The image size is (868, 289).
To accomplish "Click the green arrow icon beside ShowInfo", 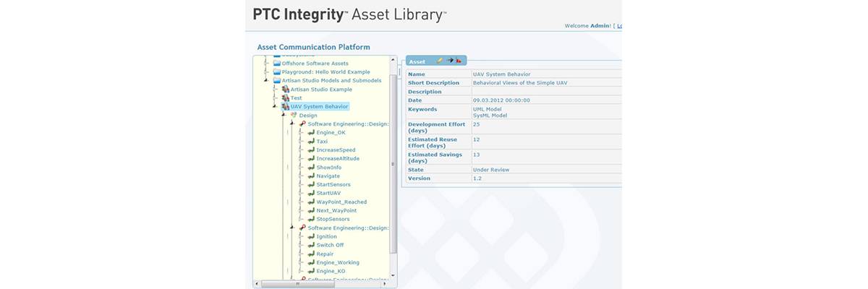I will click(311, 168).
